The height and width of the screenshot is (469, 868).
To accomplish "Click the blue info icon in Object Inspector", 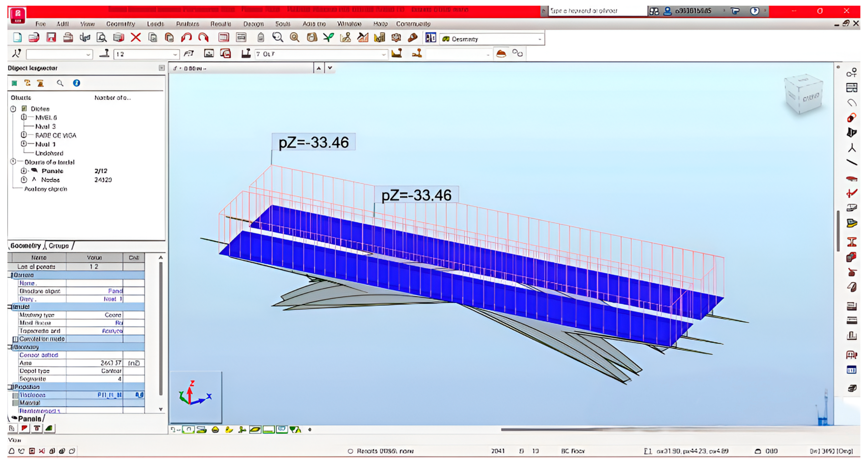I will click(x=77, y=83).
